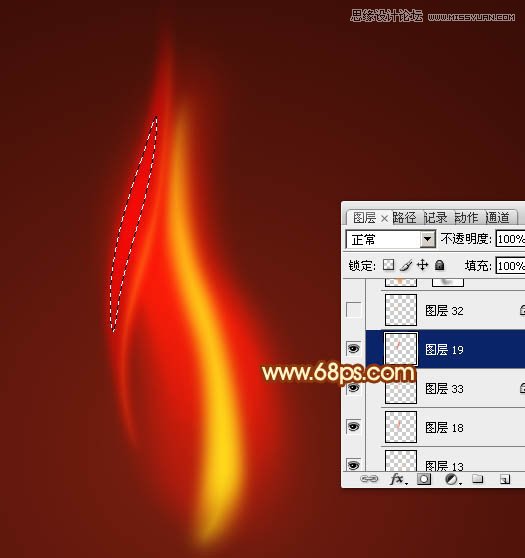Close the 图层 tab with the x

pos(384,219)
